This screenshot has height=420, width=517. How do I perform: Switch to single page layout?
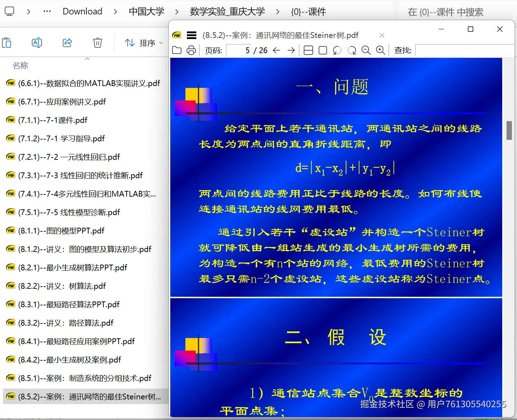tap(323, 50)
